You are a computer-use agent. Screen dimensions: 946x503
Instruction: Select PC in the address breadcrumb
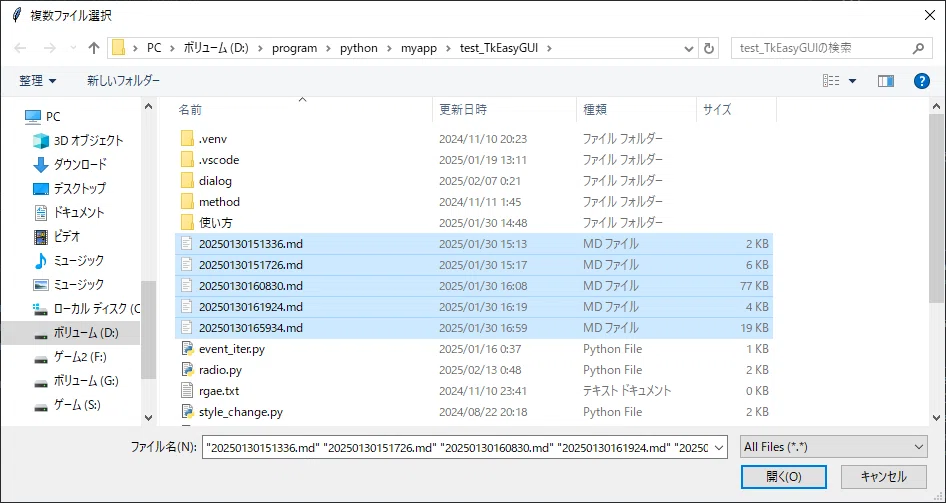tap(154, 49)
